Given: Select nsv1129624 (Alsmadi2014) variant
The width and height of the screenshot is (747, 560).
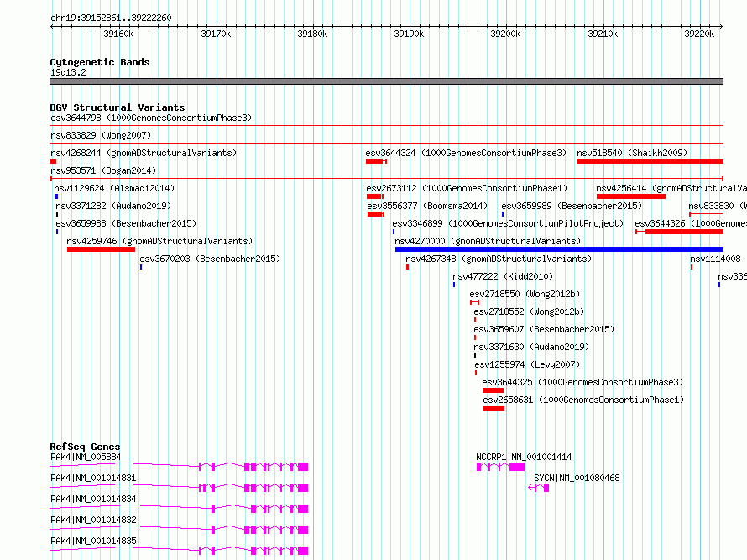Looking at the screenshot, I should (x=114, y=188).
